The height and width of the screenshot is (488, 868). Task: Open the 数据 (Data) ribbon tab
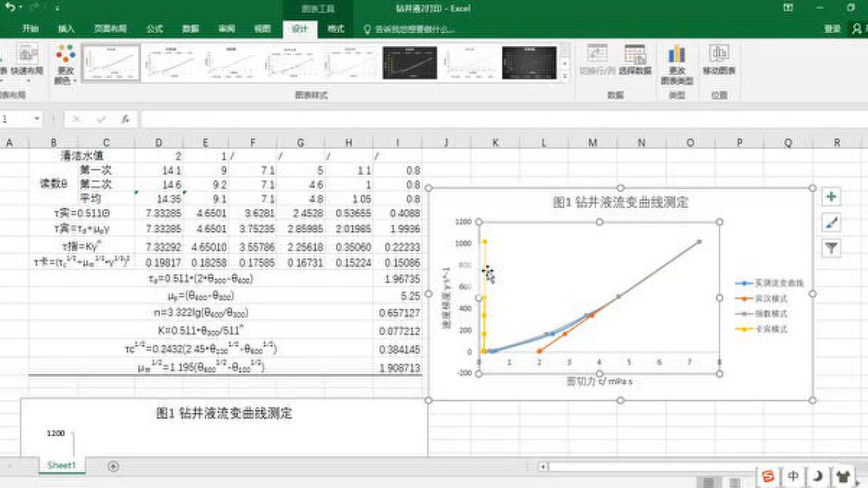(191, 28)
